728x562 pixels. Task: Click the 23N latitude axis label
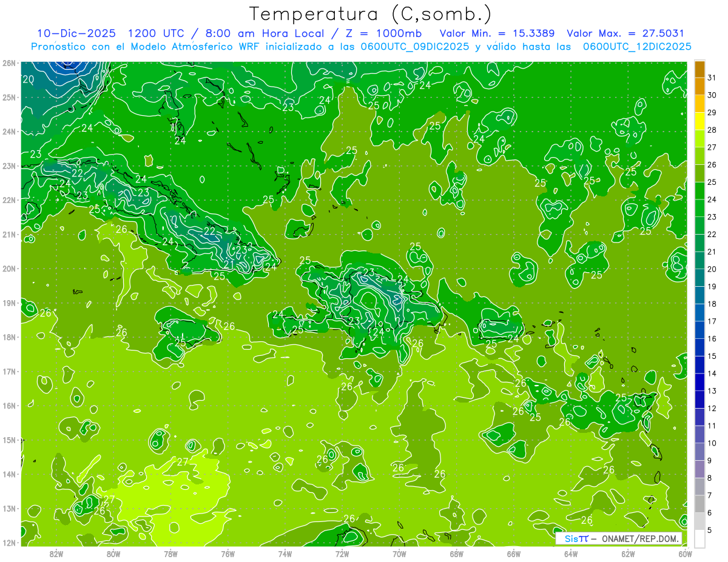[9, 166]
